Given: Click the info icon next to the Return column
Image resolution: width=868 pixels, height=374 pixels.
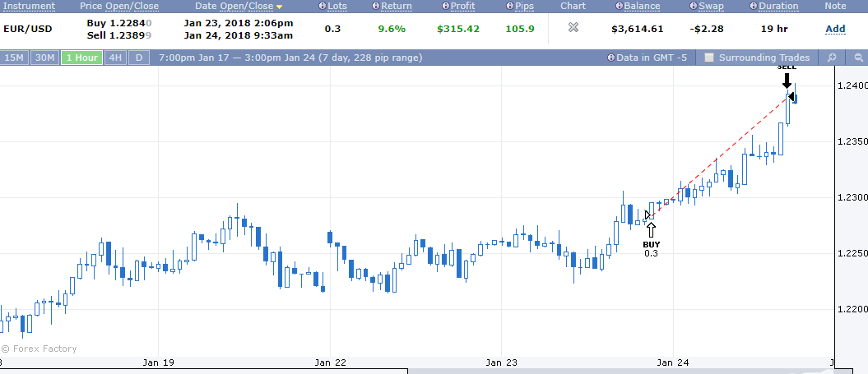Looking at the screenshot, I should coord(376,6).
